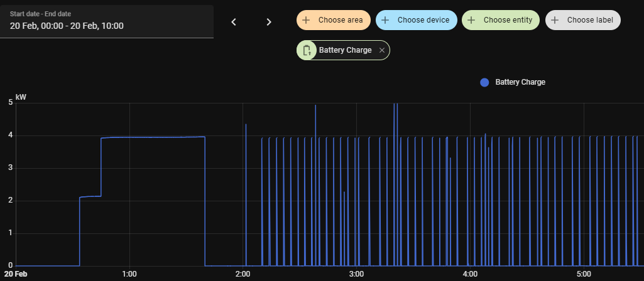Go to the previous date range arrow

(234, 22)
